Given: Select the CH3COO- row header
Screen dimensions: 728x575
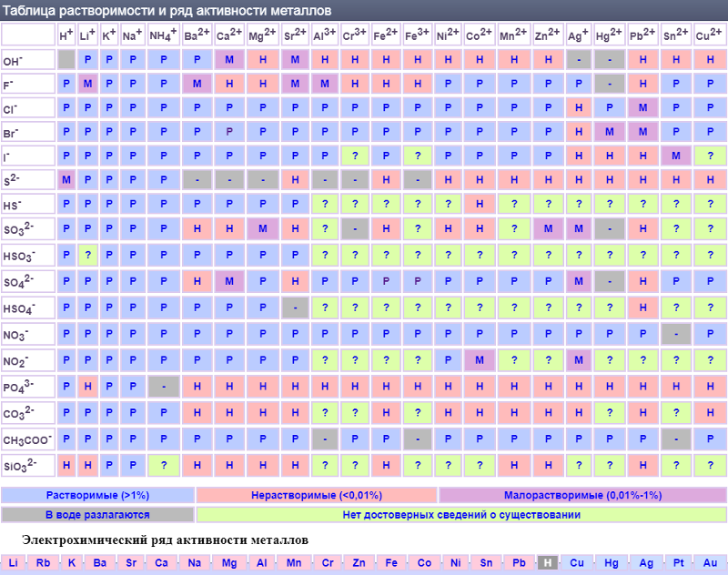Looking at the screenshot, I should tap(27, 439).
